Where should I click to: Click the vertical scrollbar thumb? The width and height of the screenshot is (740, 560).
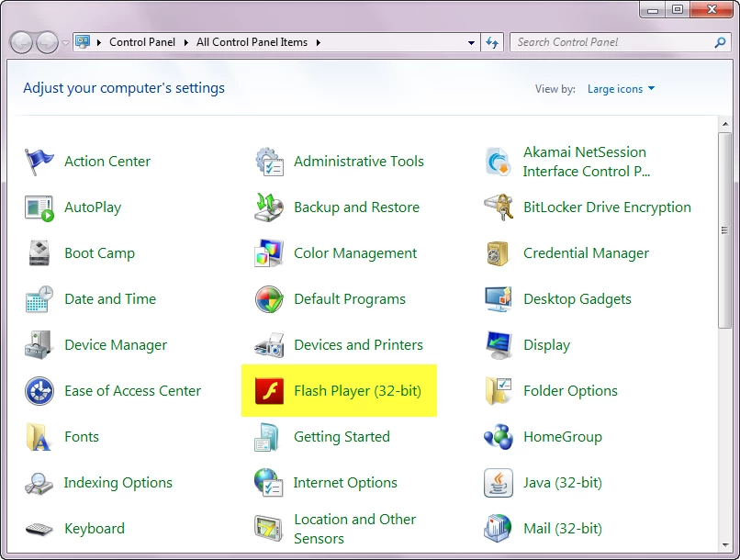[x=725, y=230]
